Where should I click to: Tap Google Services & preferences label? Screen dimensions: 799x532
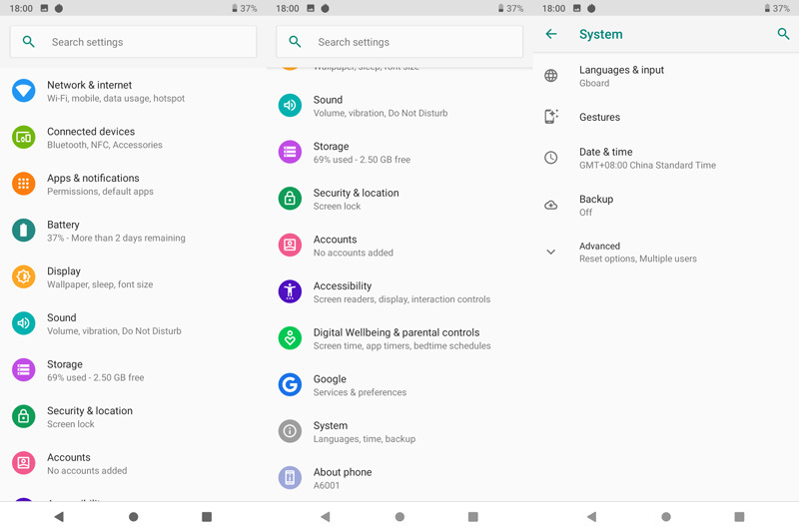click(360, 392)
